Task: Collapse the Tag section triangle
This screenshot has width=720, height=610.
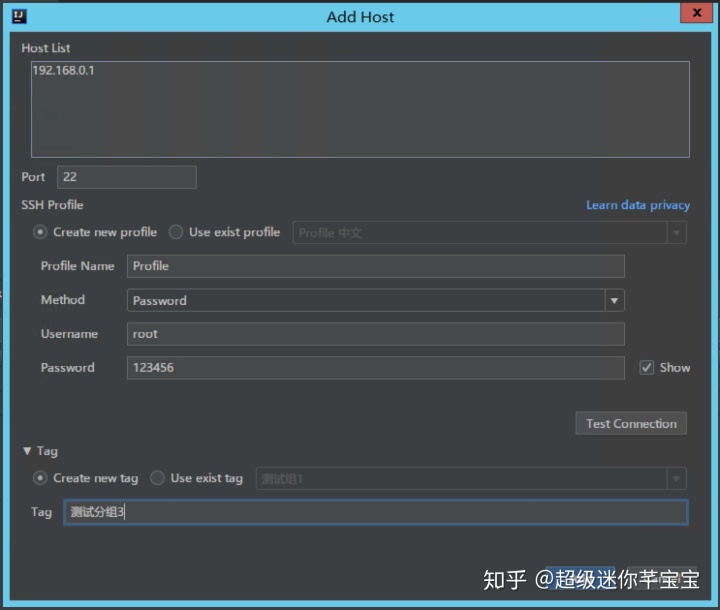Action: tap(27, 451)
